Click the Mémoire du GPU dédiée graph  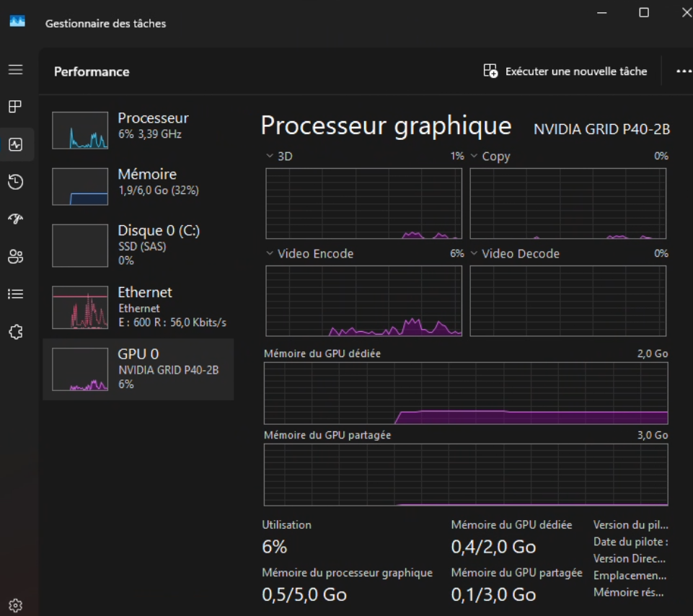466,393
